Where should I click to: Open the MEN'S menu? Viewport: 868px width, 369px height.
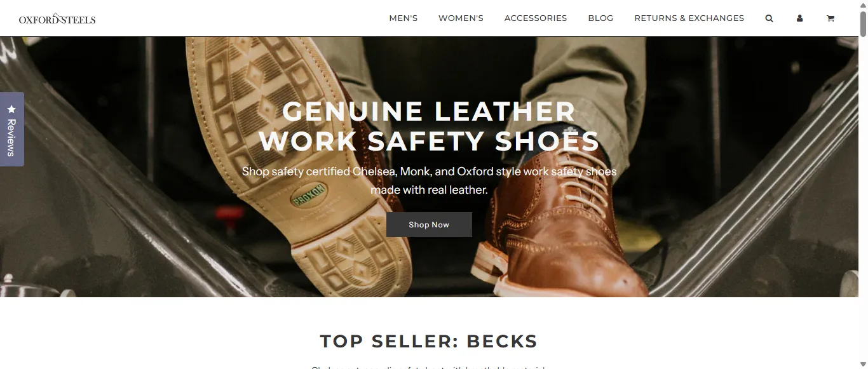403,18
